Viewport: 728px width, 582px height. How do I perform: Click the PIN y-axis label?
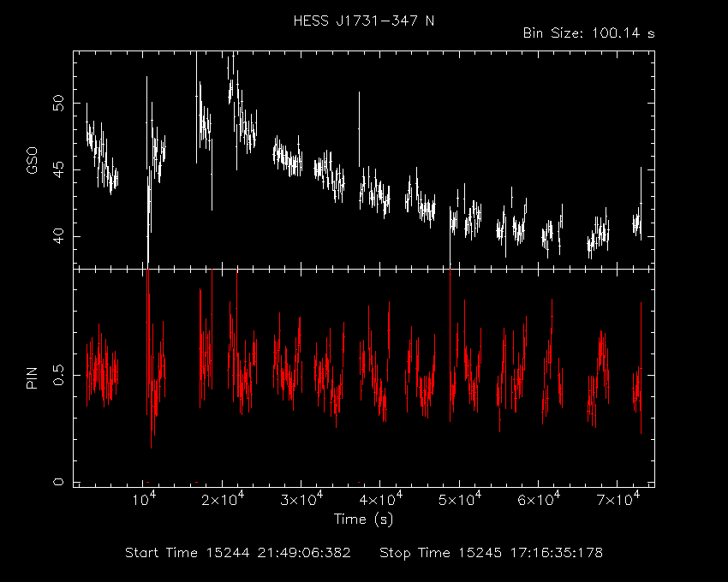(32, 377)
